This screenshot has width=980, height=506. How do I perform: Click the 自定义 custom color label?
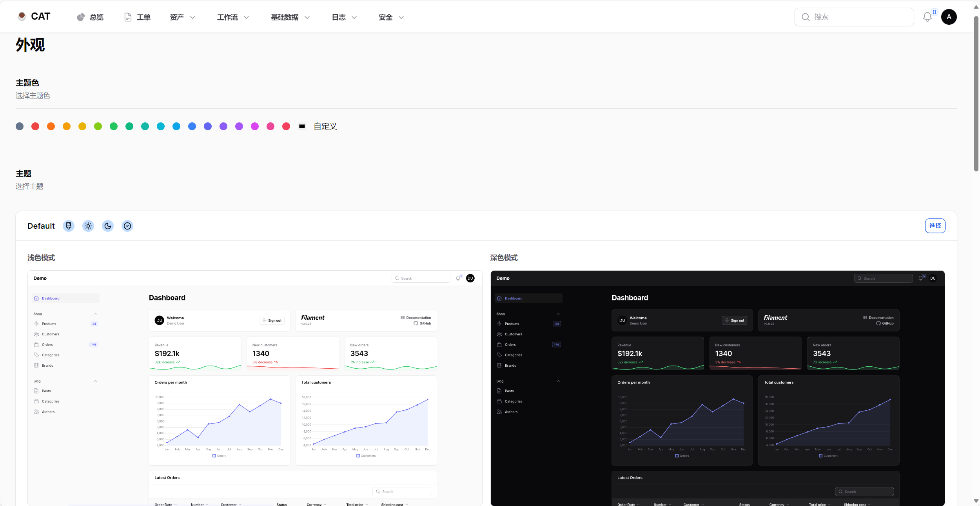pyautogui.click(x=325, y=126)
